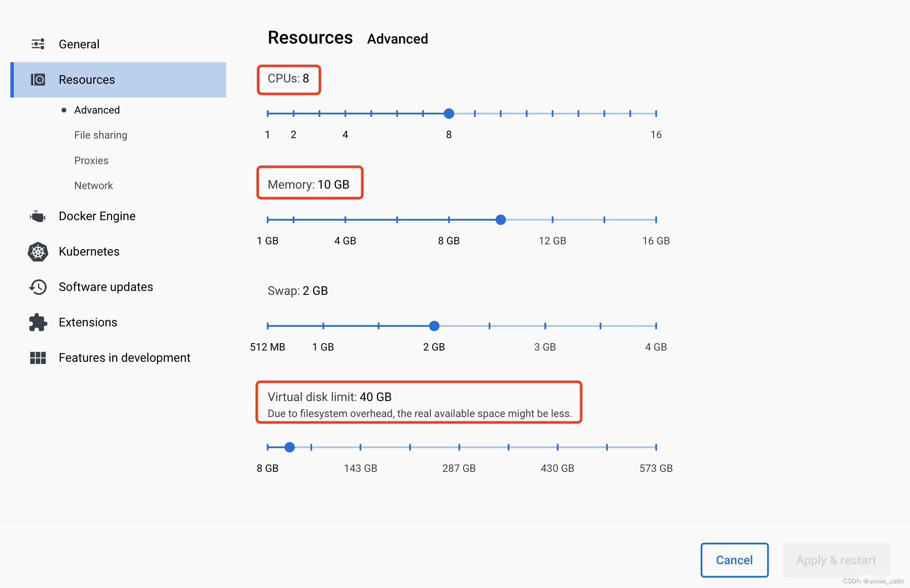Click the Cancel button
The image size is (910, 588).
click(x=734, y=560)
